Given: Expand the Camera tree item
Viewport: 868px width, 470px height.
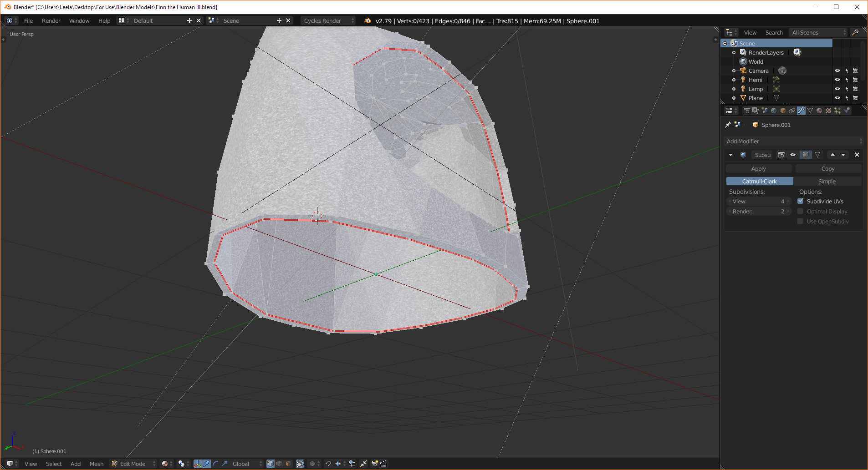Looking at the screenshot, I should (x=734, y=71).
